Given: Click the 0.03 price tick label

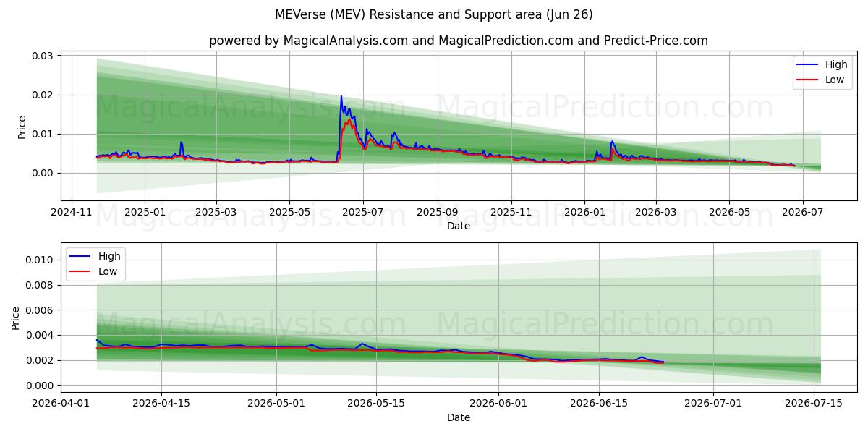Looking at the screenshot, I should [42, 56].
